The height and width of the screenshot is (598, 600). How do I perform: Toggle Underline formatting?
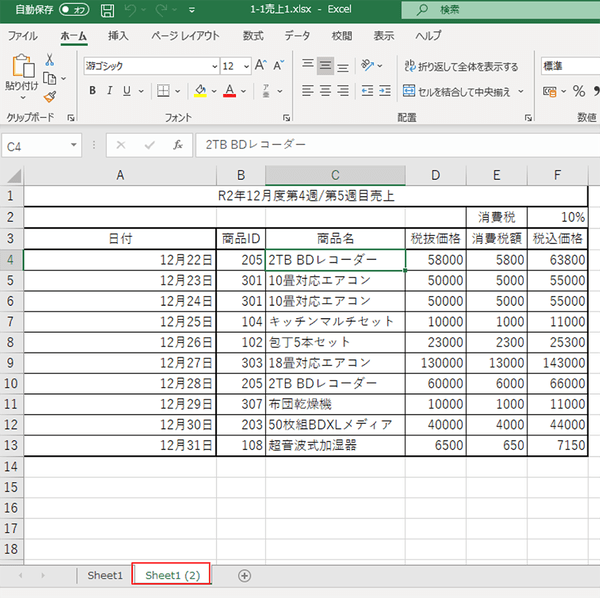[127, 91]
